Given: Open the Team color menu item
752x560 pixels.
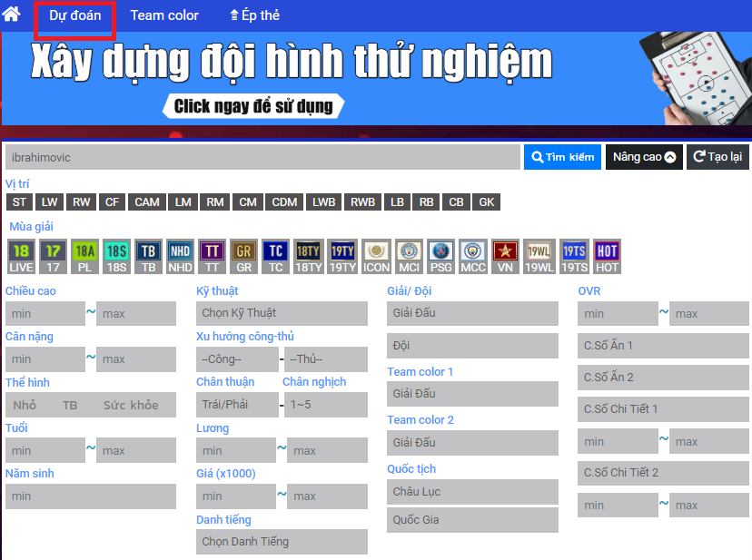Looking at the screenshot, I should (164, 15).
